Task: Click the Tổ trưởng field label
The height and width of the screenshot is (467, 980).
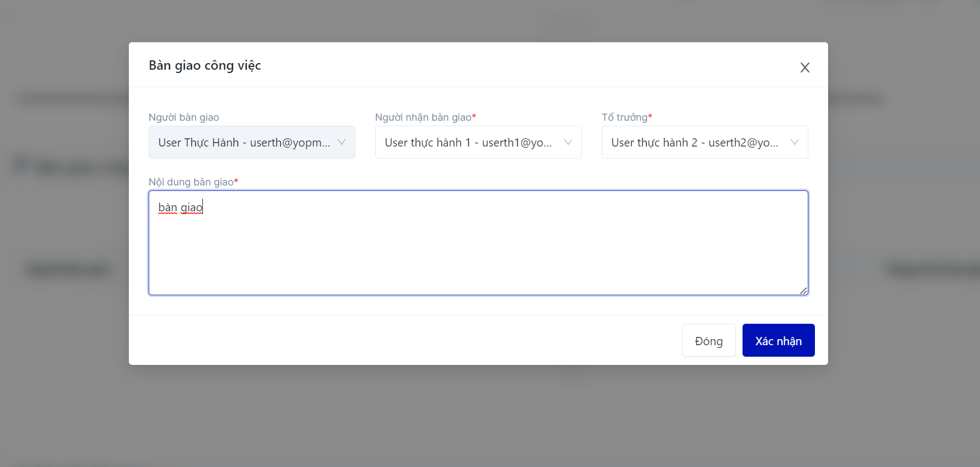Action: (x=624, y=117)
